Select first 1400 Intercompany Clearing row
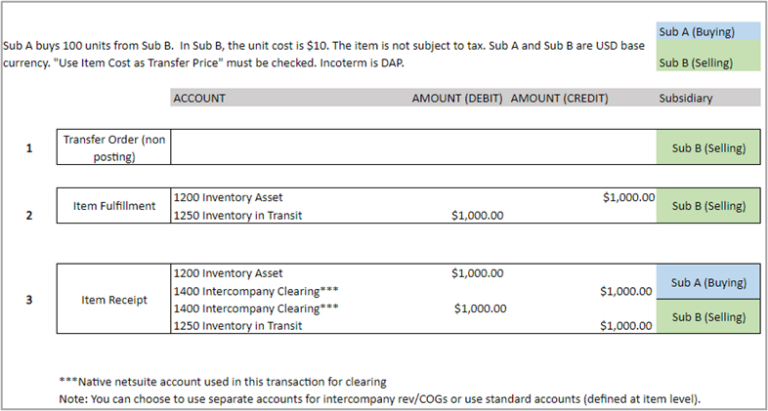 [x=256, y=291]
